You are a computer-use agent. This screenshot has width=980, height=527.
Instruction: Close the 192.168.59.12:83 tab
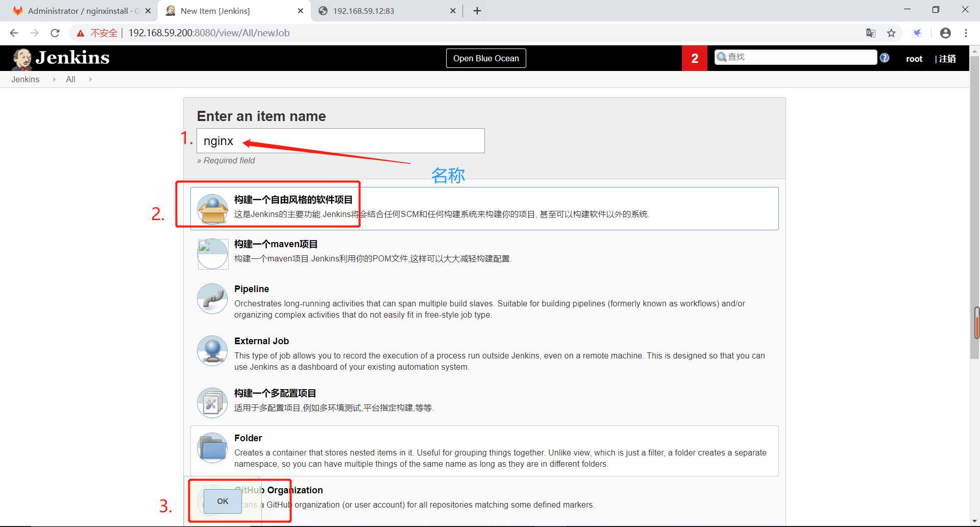(x=453, y=11)
